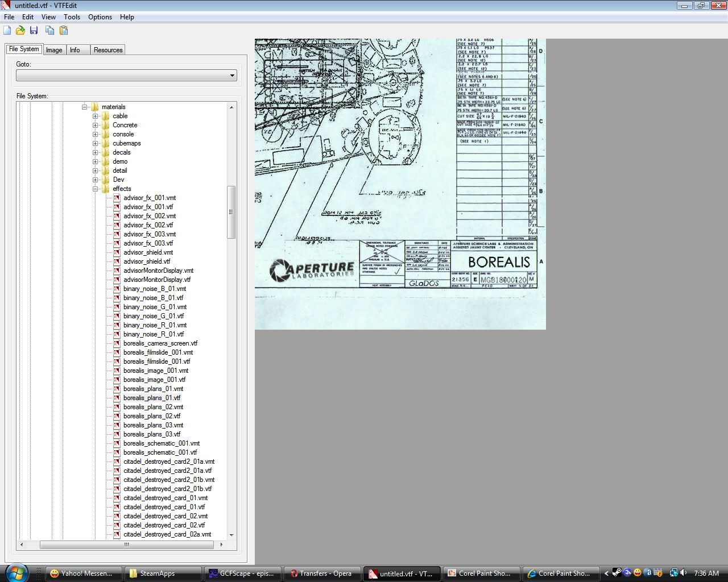Click file icon for borealis_plans_01.vtf

click(117, 398)
